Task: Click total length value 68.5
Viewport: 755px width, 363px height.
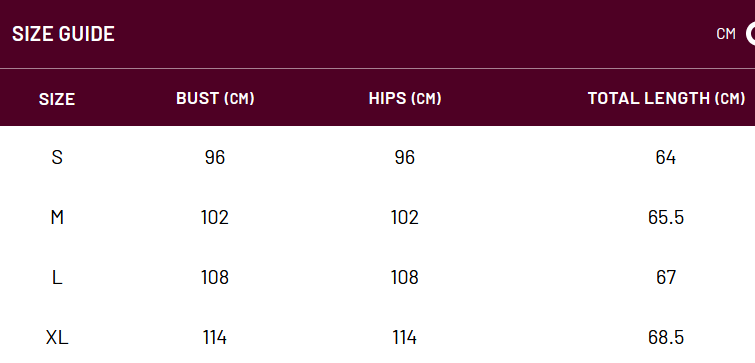Action: 666,337
